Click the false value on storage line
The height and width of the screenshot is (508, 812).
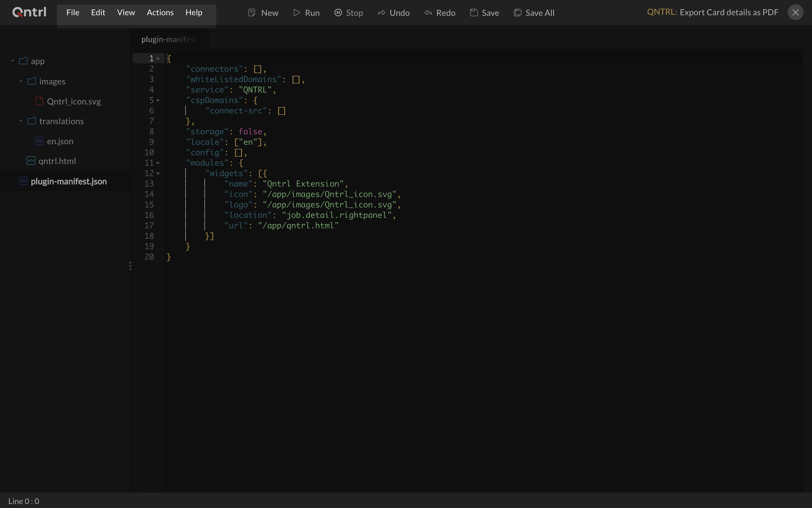pyautogui.click(x=250, y=132)
